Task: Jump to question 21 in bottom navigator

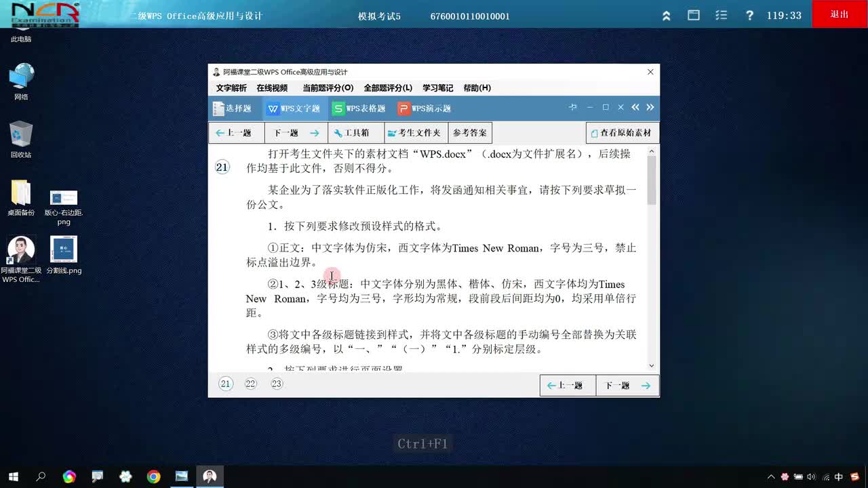Action: point(225,384)
